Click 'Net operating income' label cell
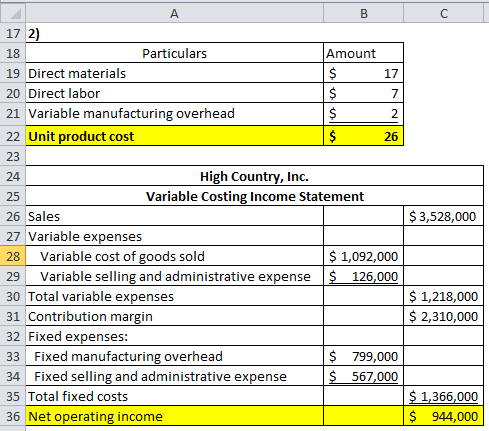The width and height of the screenshot is (489, 431). 174,416
